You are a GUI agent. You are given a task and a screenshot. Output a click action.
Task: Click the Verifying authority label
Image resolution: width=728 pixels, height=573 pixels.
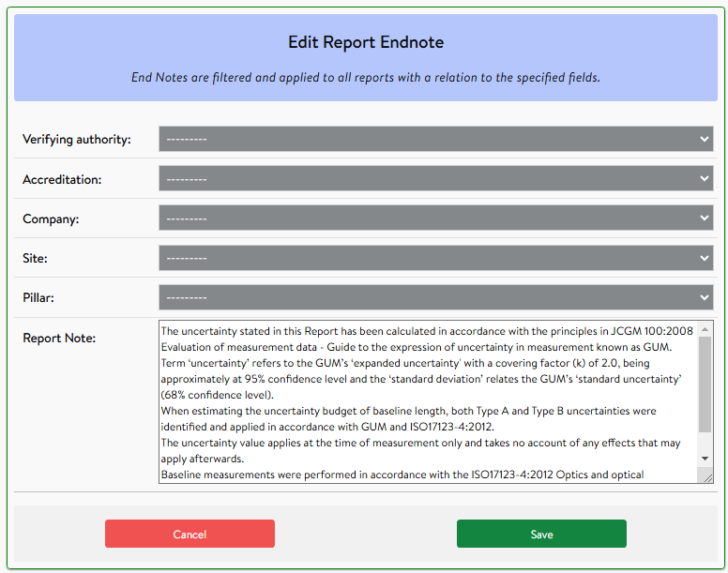pyautogui.click(x=77, y=140)
